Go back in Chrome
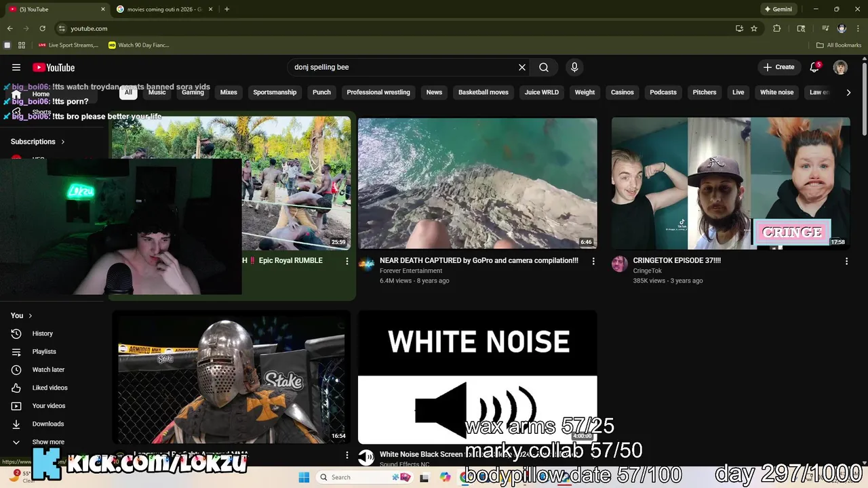868x488 pixels. coord(9,28)
